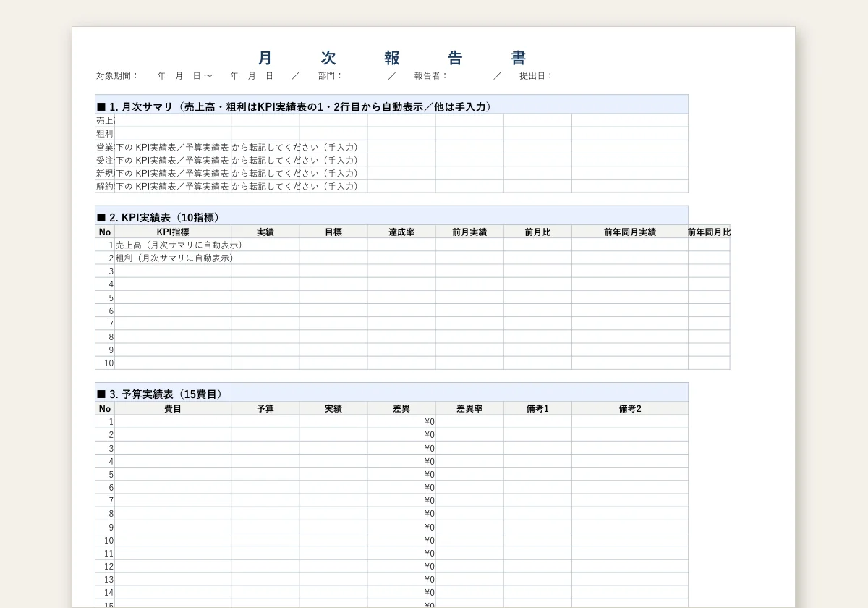Select the 予算 column header
Image resolution: width=868 pixels, height=608 pixels.
coord(265,409)
